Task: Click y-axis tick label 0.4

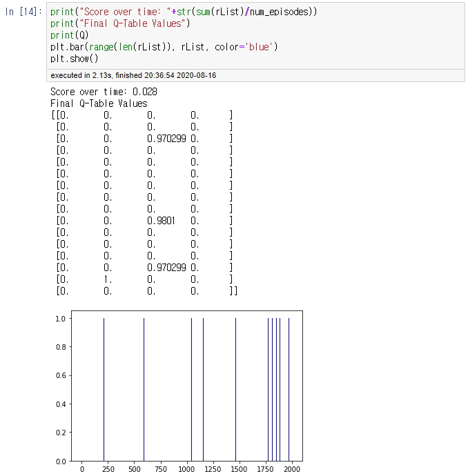Action: pos(61,404)
